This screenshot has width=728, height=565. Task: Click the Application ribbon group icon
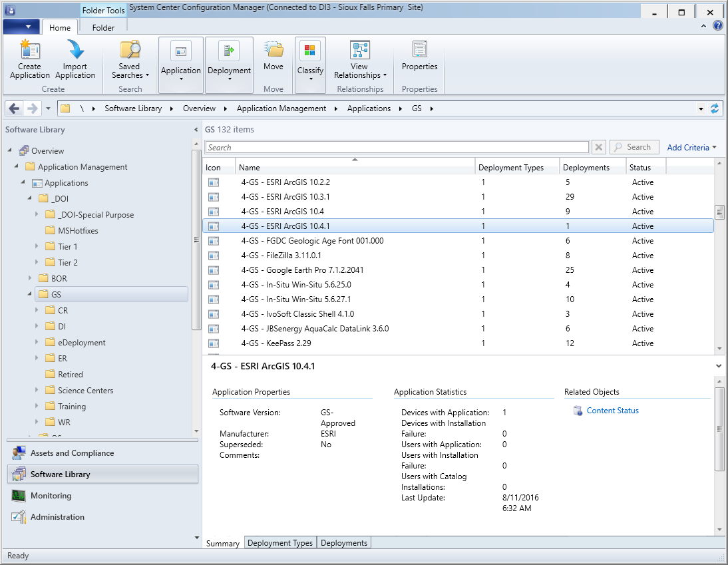(x=180, y=51)
